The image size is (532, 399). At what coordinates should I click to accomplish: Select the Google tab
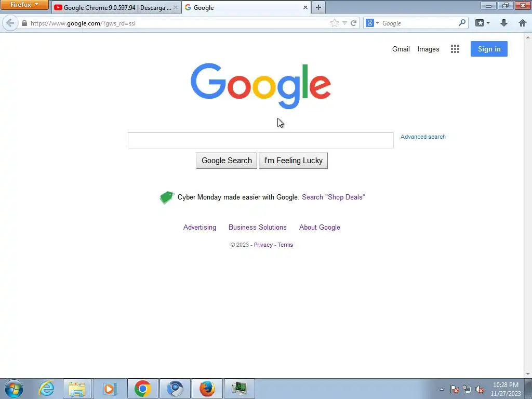(x=245, y=7)
